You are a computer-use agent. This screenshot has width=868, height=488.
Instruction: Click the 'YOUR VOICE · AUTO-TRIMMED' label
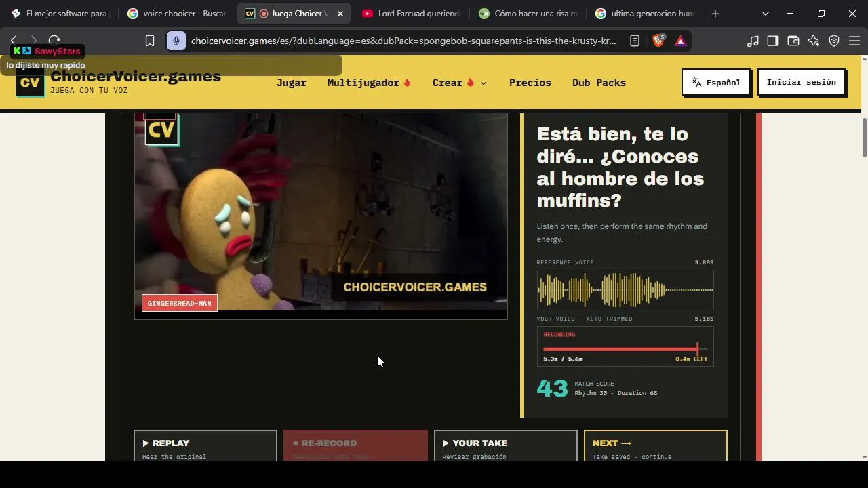[585, 319]
